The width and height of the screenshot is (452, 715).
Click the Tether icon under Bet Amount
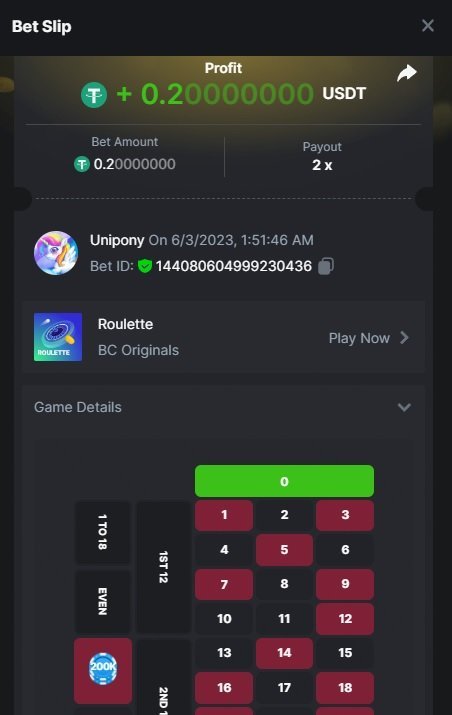click(x=82, y=164)
